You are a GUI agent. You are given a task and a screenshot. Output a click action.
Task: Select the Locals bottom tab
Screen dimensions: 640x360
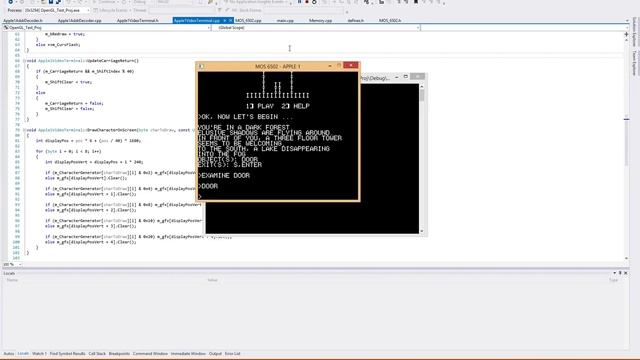(23, 354)
